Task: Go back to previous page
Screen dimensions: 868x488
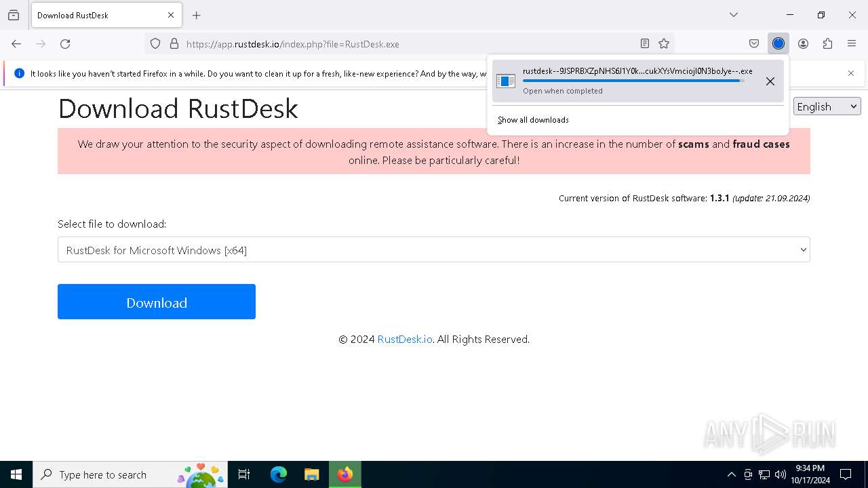Action: [16, 44]
